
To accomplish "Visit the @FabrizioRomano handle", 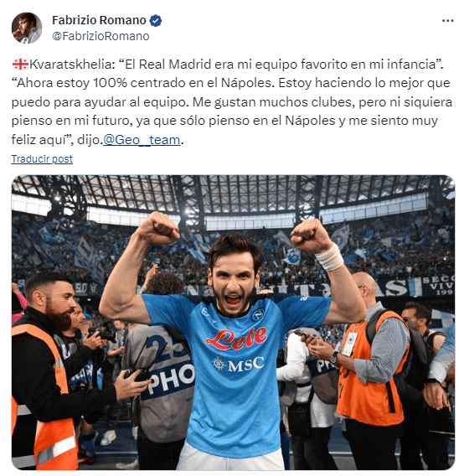I will (x=101, y=36).
